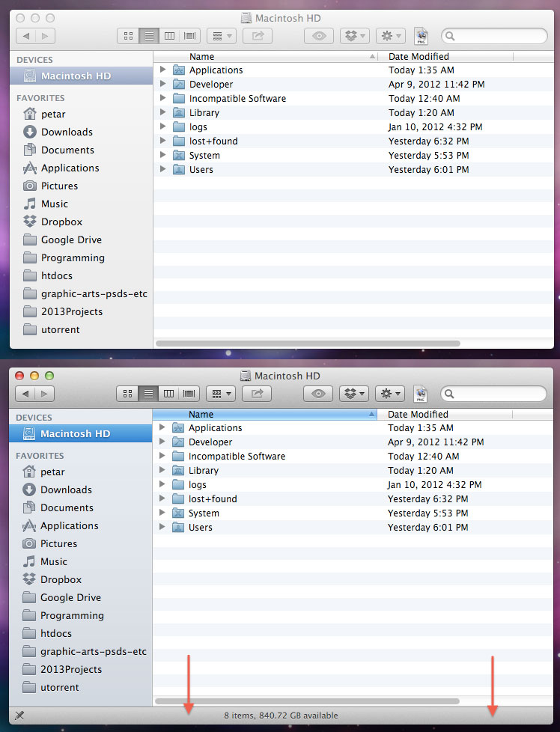
Task: Open petar home folder in the lower window sidebar
Action: click(x=80, y=472)
